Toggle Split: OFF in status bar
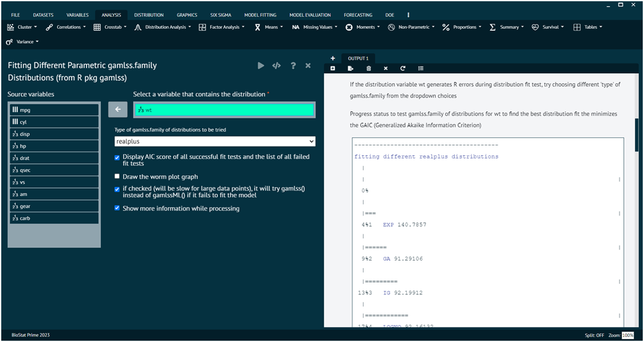Screen dimensions: 644x342 594,335
